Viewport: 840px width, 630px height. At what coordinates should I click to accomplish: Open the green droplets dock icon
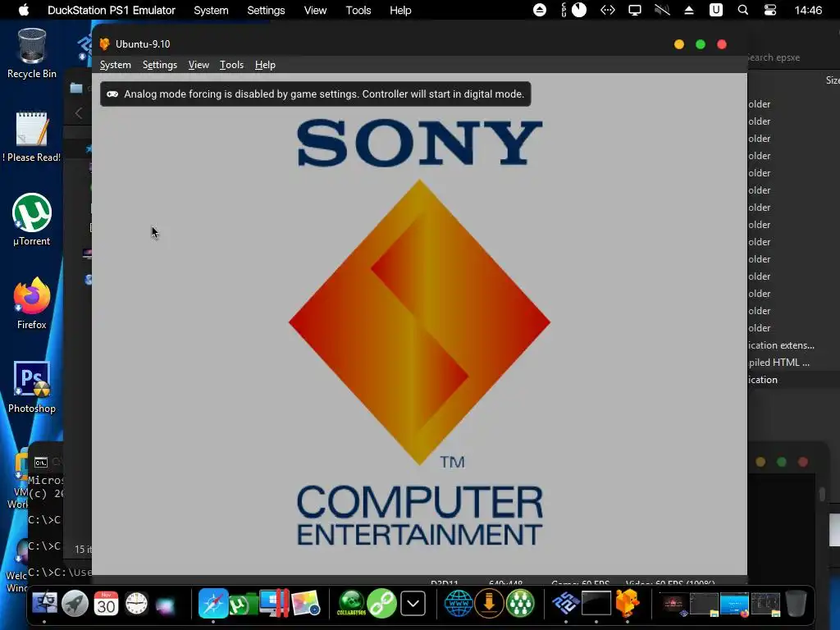coord(520,603)
